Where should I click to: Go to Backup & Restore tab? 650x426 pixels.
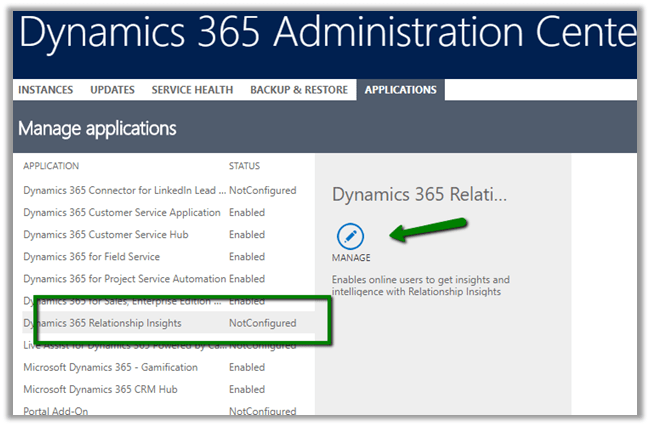[x=299, y=90]
